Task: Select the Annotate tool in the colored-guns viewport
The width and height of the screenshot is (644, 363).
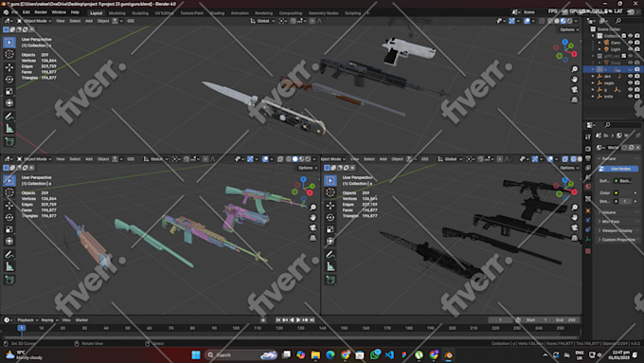Action: tap(9, 254)
